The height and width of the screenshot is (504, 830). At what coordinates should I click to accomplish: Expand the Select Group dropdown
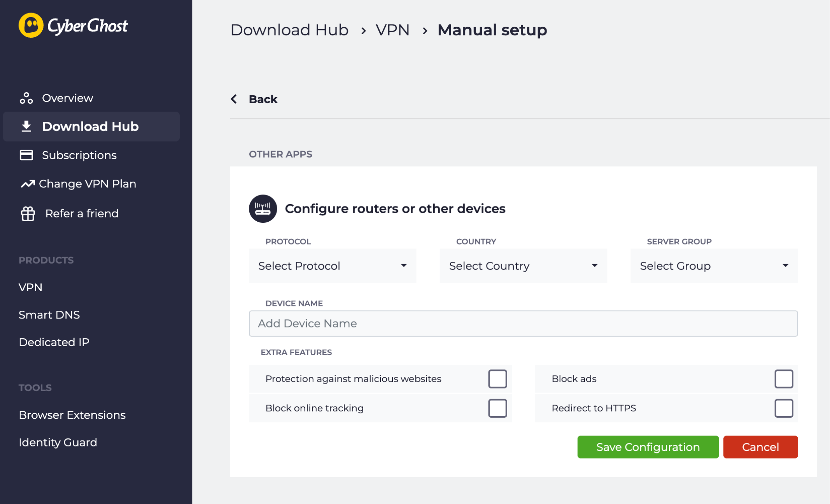(714, 266)
